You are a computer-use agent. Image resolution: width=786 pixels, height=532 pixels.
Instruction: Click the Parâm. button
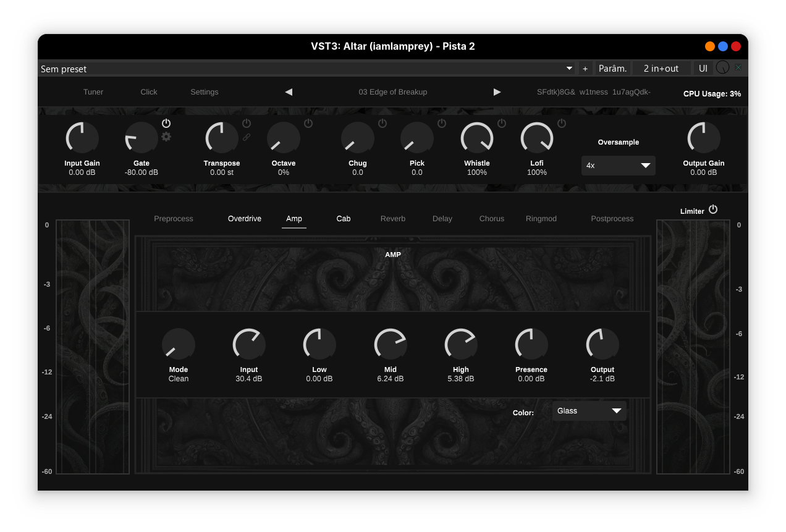[x=612, y=69]
